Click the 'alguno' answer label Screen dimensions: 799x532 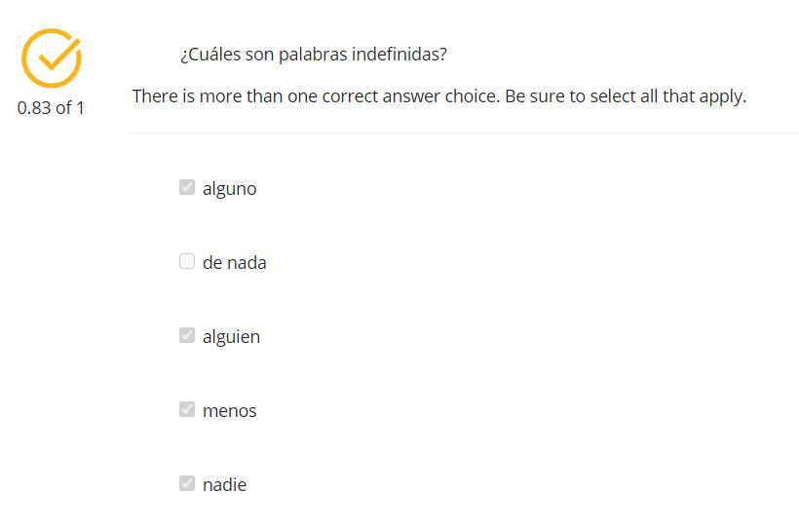click(x=229, y=189)
